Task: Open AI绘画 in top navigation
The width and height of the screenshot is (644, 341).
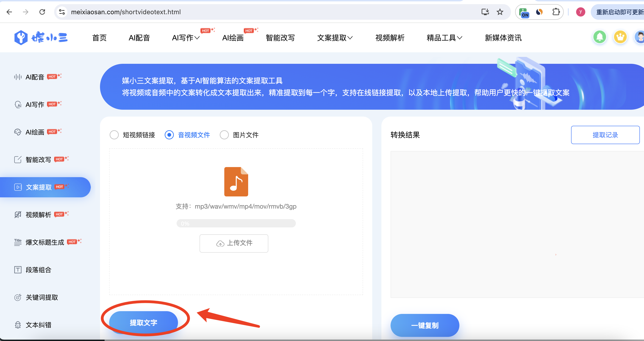Action: 233,38
